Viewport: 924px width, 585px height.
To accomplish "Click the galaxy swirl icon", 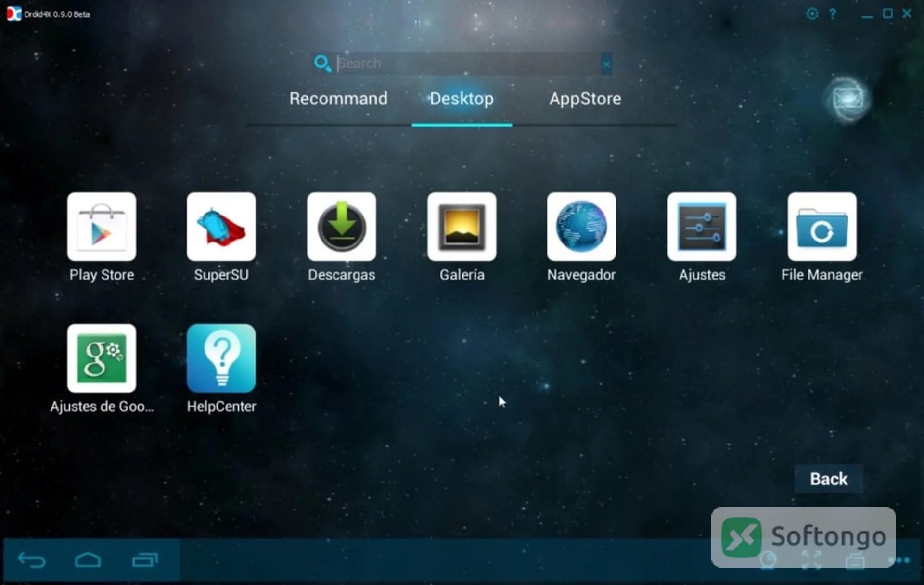I will 848,100.
